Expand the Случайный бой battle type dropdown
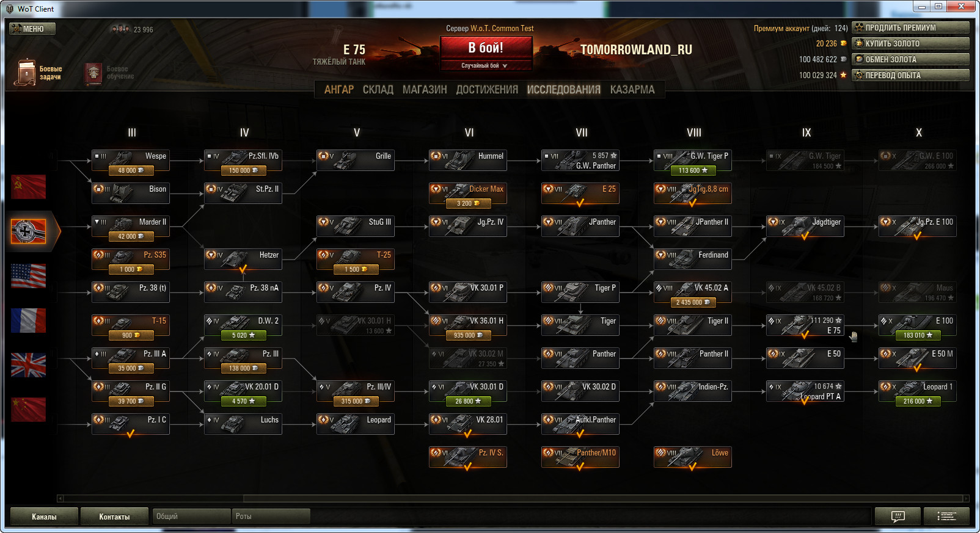 (486, 65)
